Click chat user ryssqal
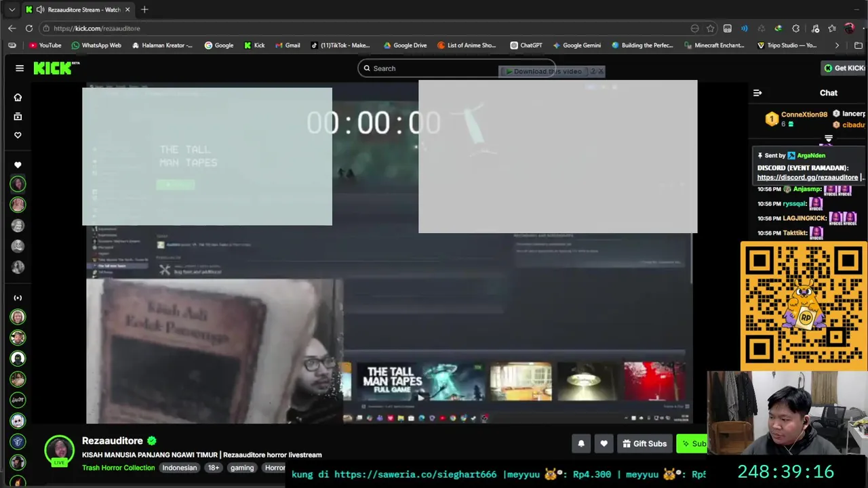 point(794,203)
